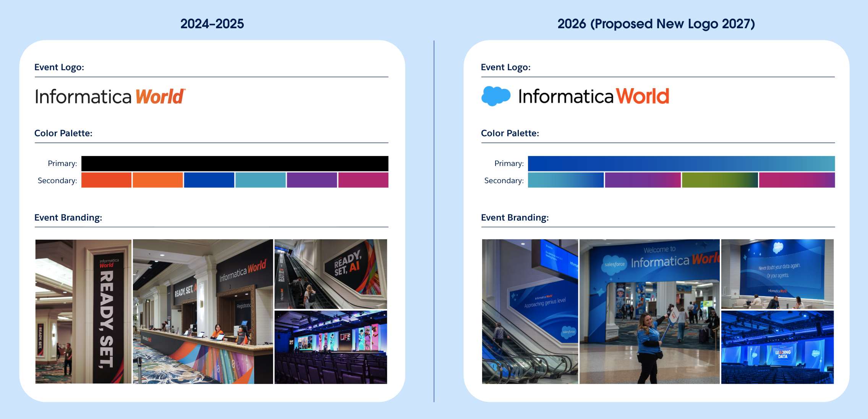868x419 pixels.
Task: Select the black primary color bar
Action: pos(235,163)
